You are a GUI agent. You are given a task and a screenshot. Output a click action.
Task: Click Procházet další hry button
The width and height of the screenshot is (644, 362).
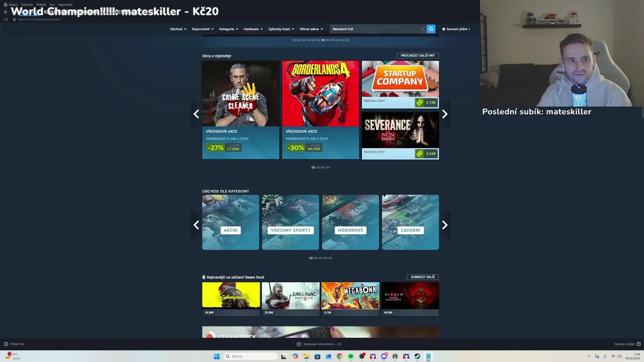coord(418,55)
